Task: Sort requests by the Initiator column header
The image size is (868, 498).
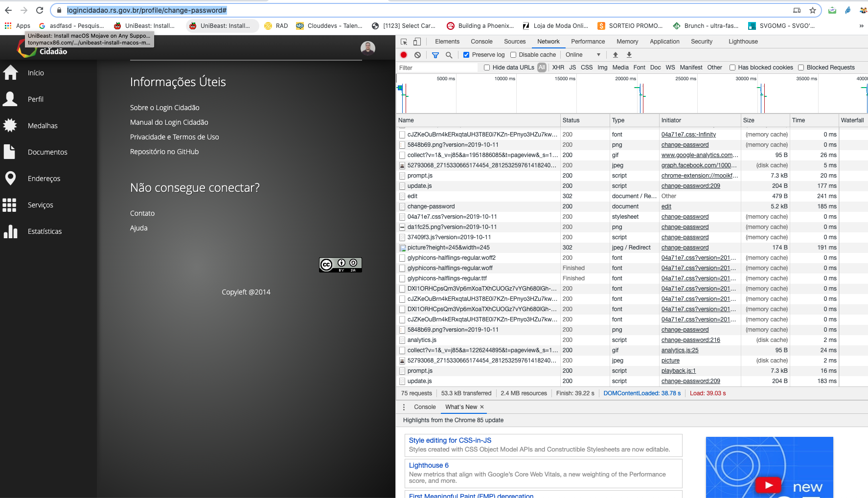Action: coord(700,120)
